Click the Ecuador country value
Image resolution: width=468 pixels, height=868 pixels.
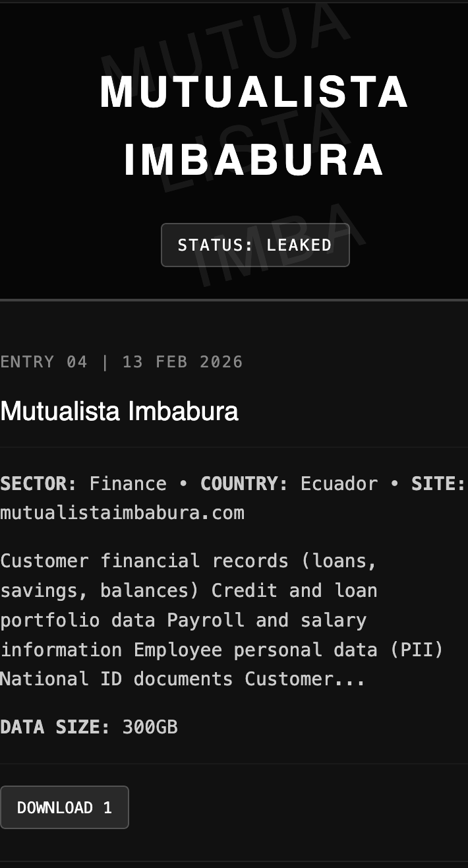pyautogui.click(x=339, y=483)
